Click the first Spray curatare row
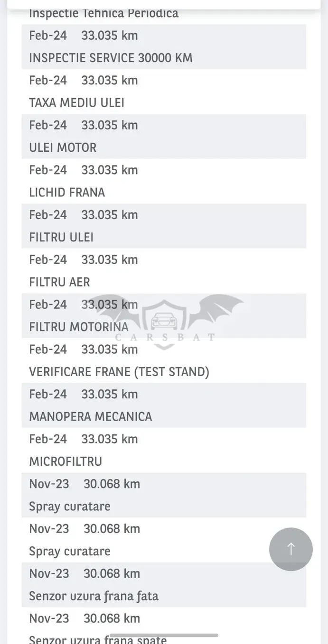This screenshot has height=644, width=328. click(164, 495)
